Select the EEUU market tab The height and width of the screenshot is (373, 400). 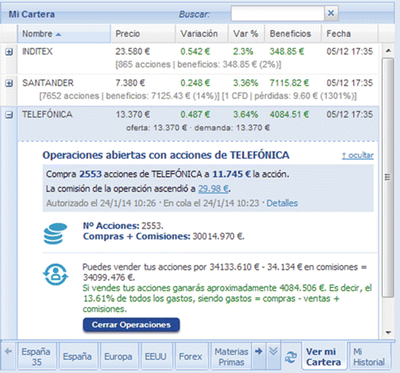point(155,357)
